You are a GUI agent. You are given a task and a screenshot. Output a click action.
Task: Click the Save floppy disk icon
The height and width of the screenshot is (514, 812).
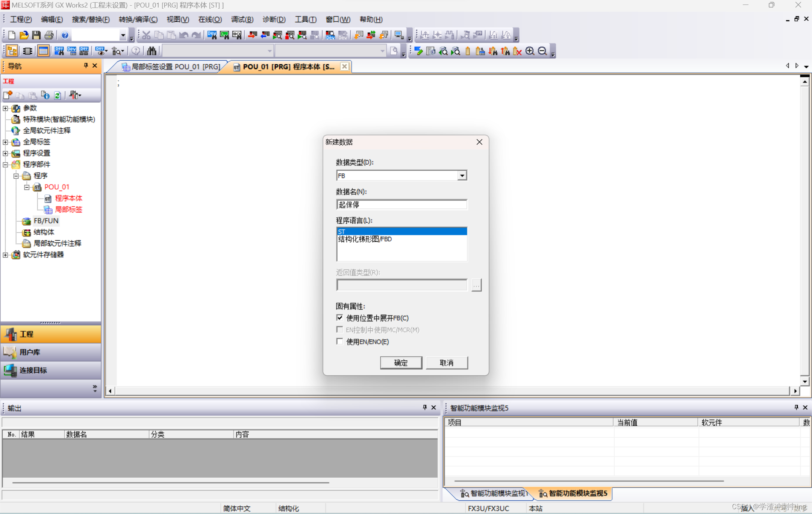pyautogui.click(x=36, y=35)
